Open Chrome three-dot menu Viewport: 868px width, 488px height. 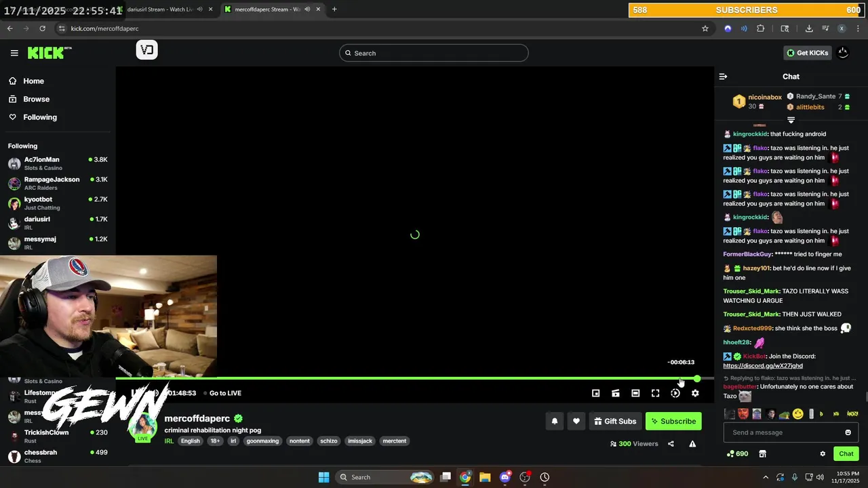tap(858, 28)
